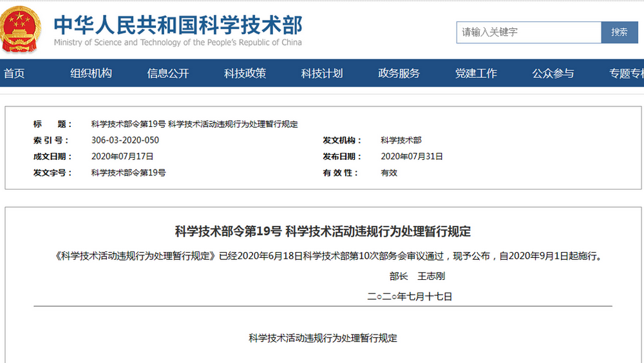Select 信息公开 in the navigation bar
Image resolution: width=644 pixels, height=363 pixels.
tap(168, 74)
